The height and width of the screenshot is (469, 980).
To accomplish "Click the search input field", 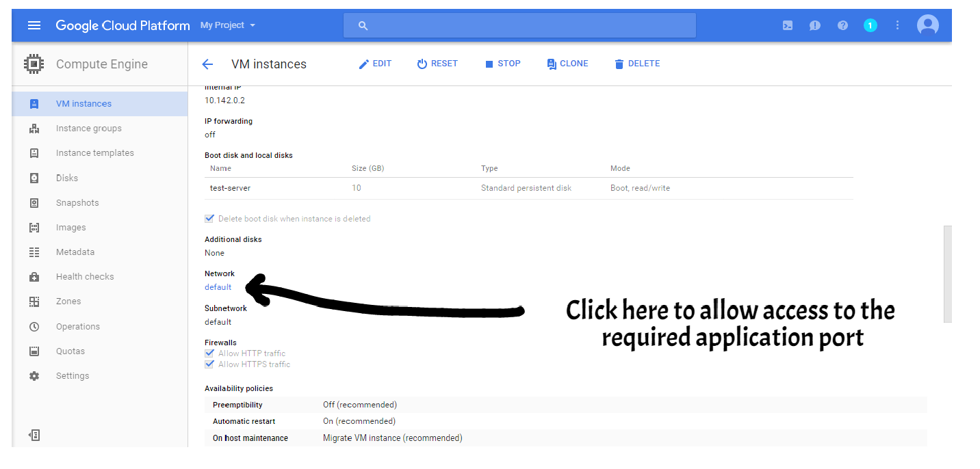I will 520,25.
